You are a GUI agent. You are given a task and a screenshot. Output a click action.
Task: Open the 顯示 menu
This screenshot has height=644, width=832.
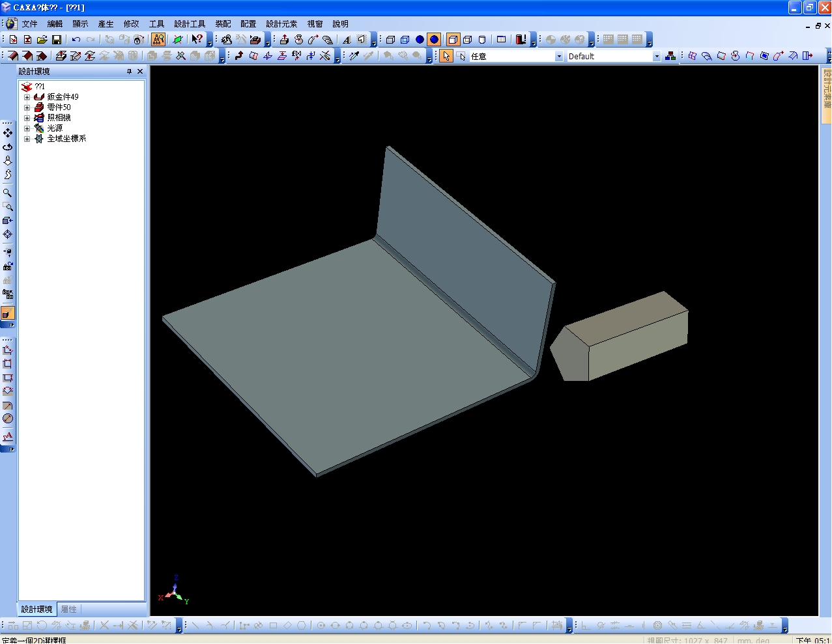click(81, 24)
